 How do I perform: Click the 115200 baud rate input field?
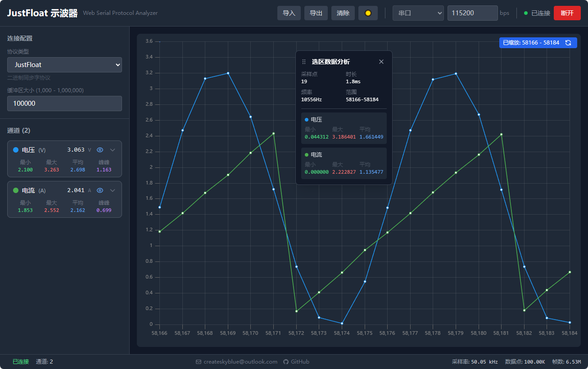472,13
